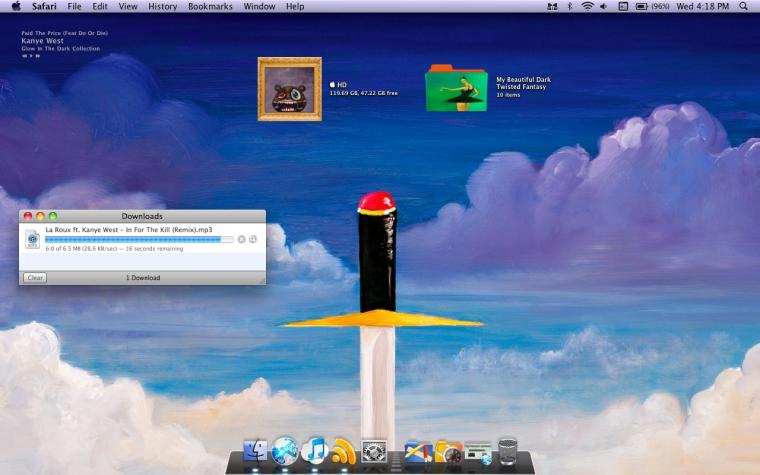
Task: Click the Bluetooth icon in menu bar
Action: pyautogui.click(x=570, y=6)
